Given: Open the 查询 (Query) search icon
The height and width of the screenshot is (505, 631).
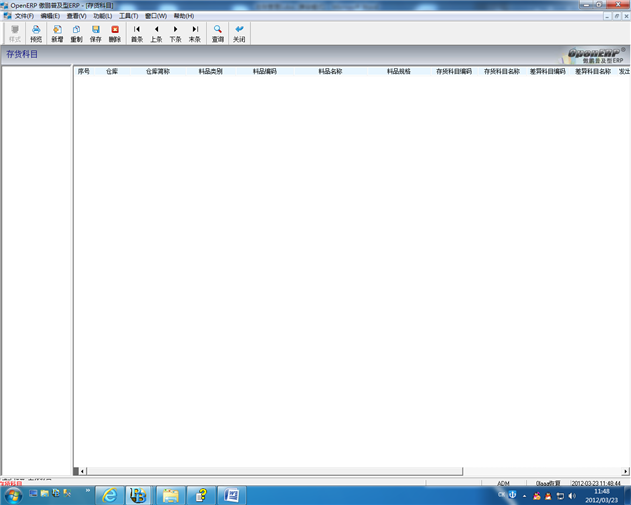Looking at the screenshot, I should coord(218,33).
